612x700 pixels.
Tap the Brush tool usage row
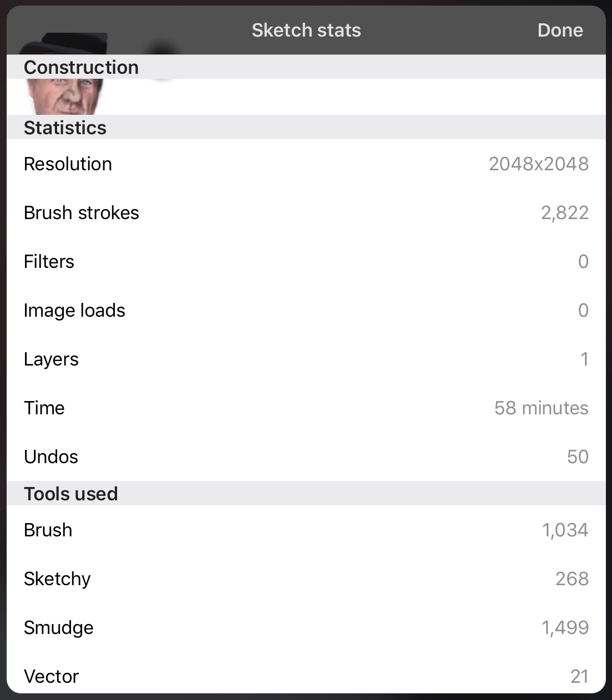coord(306,530)
